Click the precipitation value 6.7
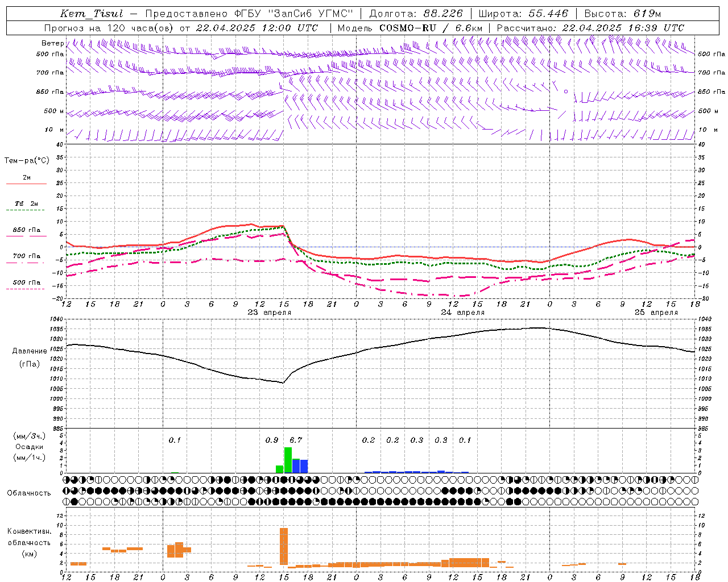 [x=296, y=440]
